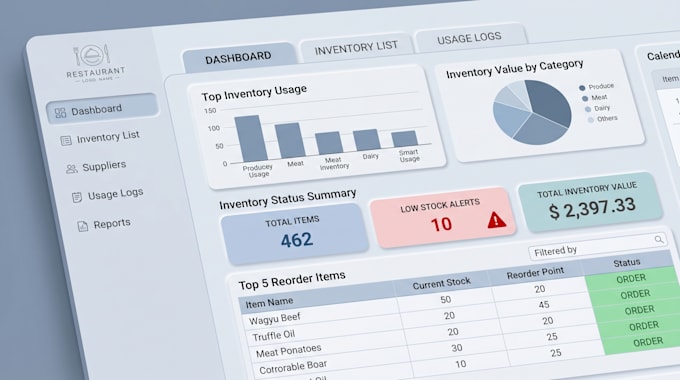The height and width of the screenshot is (380, 680).
Task: Click the Dairy legend color dot
Action: coord(588,109)
